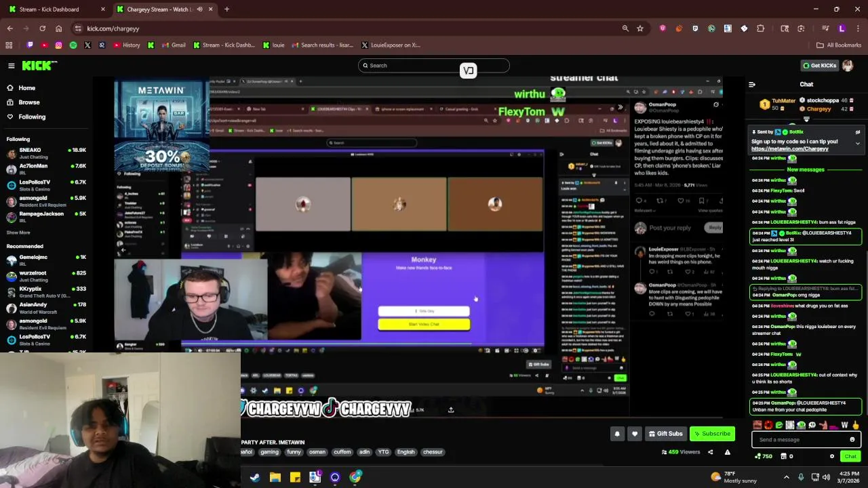Open File Explorer from the taskbar
868x488 pixels.
point(275,477)
